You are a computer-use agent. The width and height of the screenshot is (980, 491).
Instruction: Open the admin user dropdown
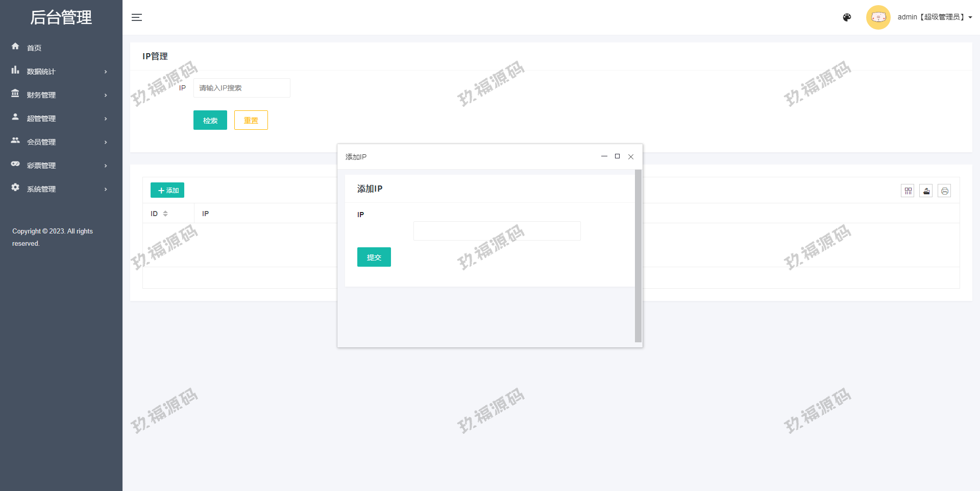(x=934, y=17)
